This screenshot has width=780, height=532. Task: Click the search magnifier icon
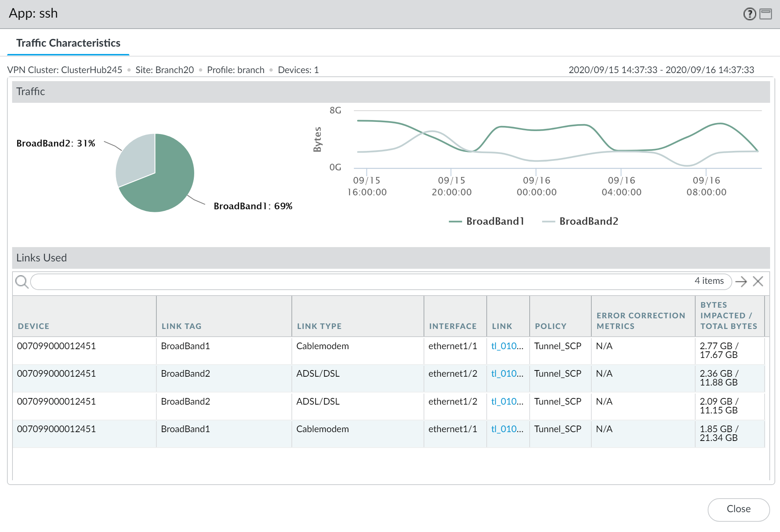(22, 282)
